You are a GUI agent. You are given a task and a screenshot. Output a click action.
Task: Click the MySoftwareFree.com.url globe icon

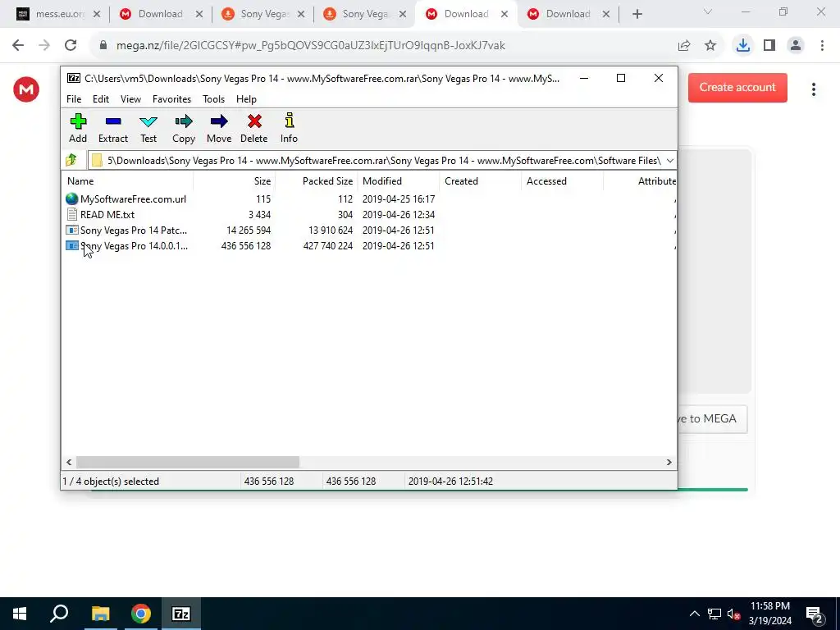click(72, 199)
